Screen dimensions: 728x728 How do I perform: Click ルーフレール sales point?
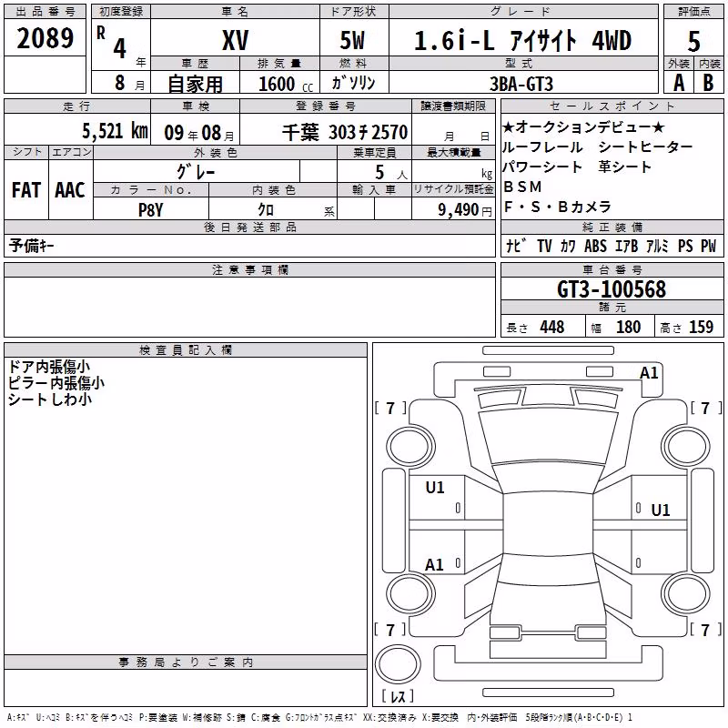tap(542, 147)
